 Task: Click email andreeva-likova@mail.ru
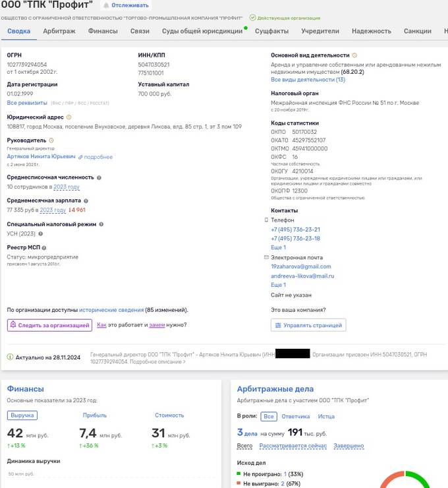tap(302, 276)
